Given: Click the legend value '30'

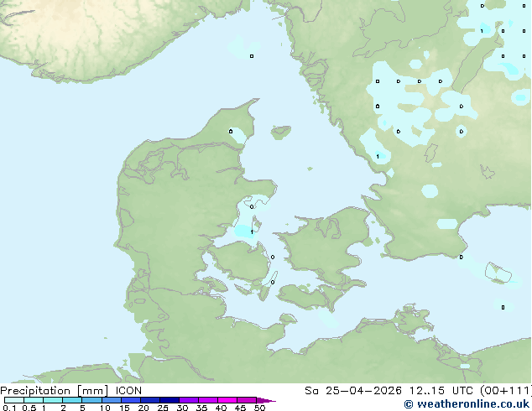Looking at the screenshot, I should [x=182, y=408].
